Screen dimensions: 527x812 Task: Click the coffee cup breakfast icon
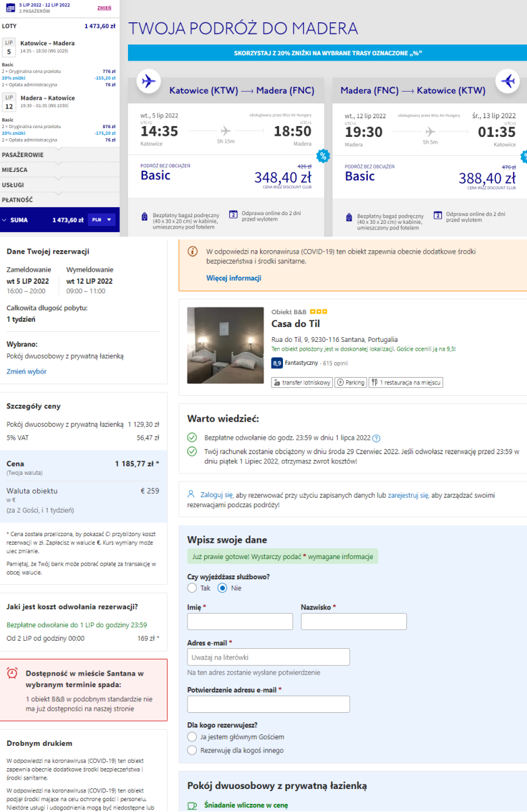click(x=192, y=805)
